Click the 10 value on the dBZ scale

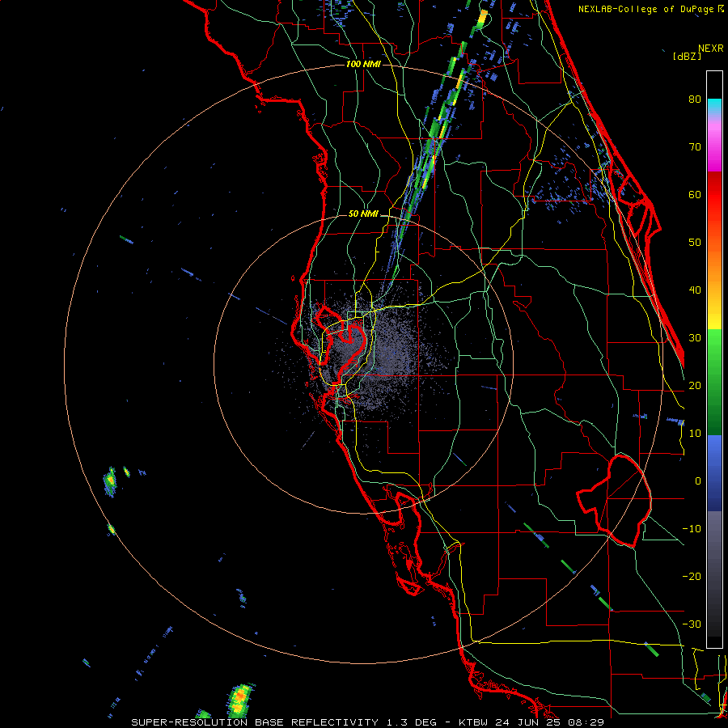(x=695, y=434)
